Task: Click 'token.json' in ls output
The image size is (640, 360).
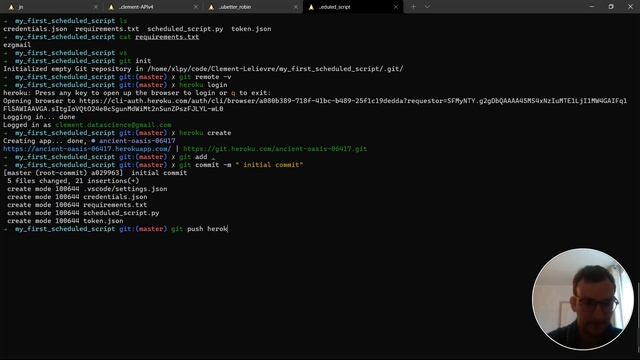Action: point(251,29)
